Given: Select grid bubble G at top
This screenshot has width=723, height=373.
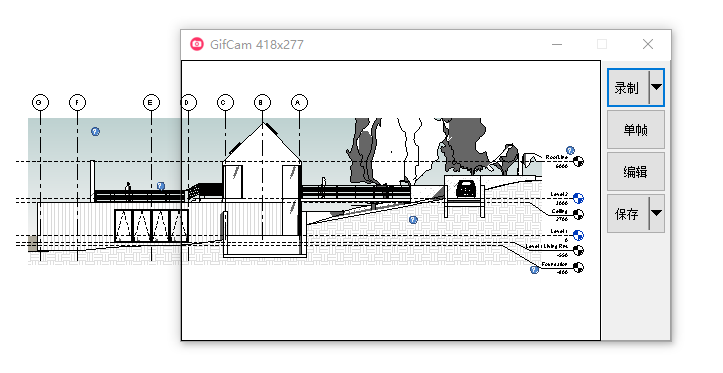Looking at the screenshot, I should click(x=41, y=102).
